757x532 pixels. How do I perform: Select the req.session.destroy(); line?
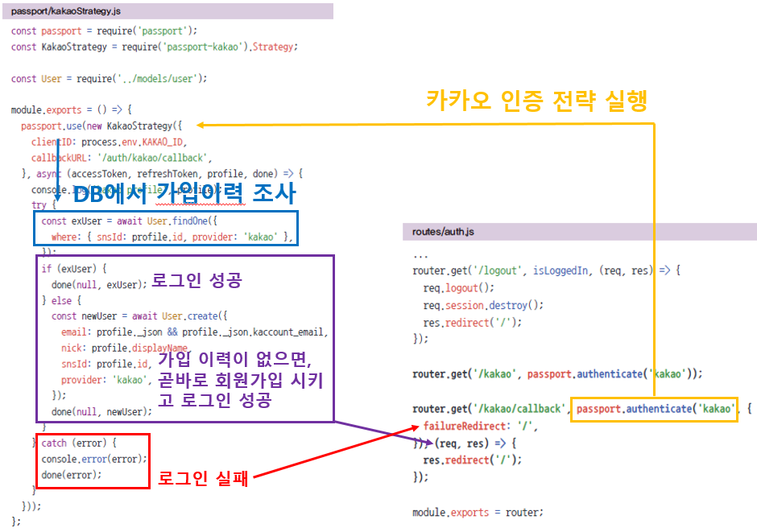click(483, 305)
